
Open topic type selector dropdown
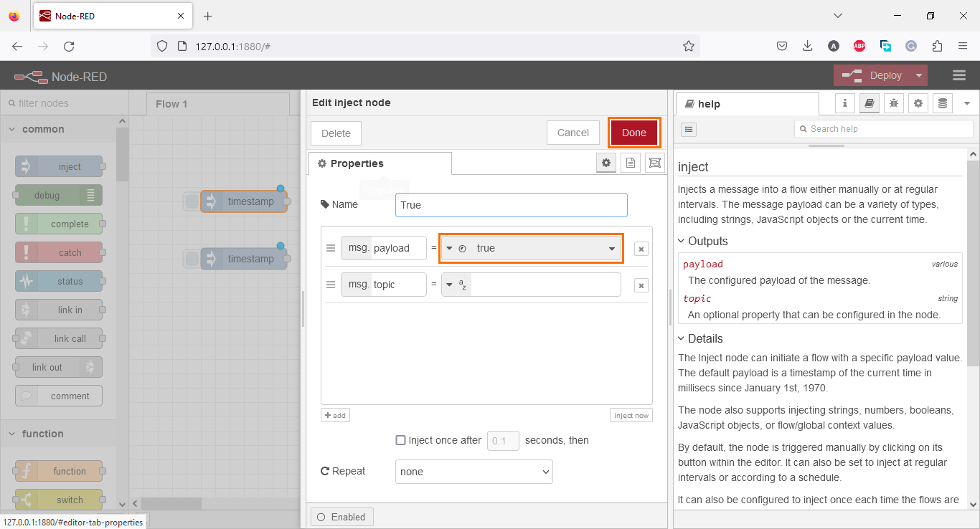pos(456,285)
